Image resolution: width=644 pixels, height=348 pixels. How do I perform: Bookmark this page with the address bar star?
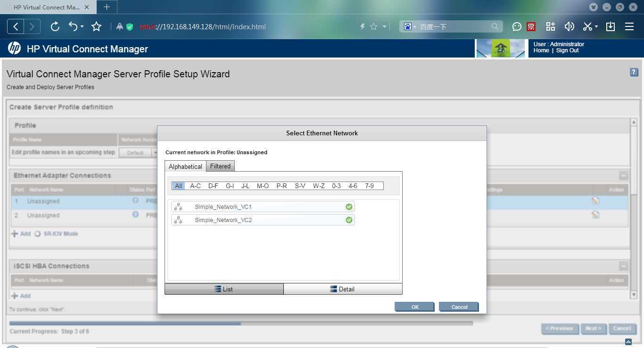pos(373,27)
